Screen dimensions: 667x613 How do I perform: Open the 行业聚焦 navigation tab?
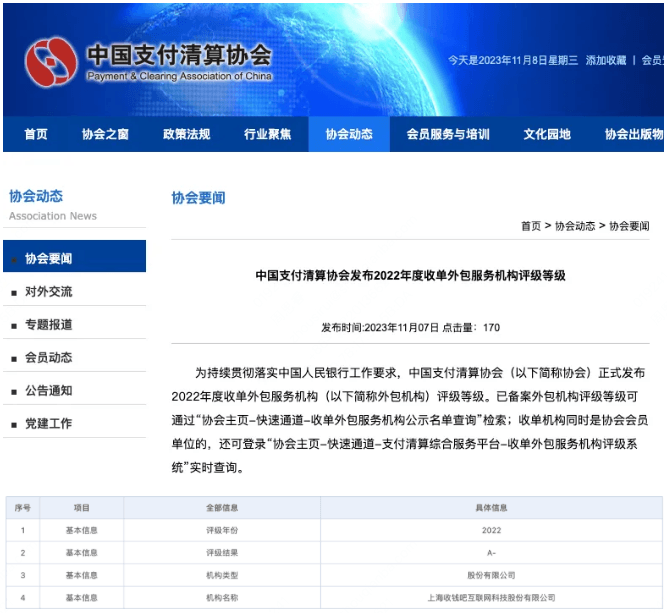click(x=268, y=134)
